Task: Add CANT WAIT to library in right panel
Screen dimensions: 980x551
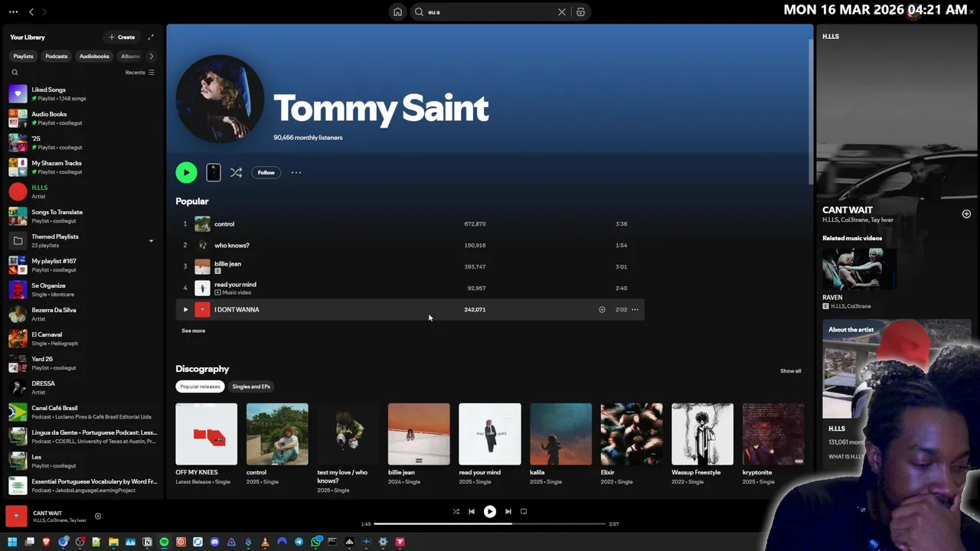Action: click(966, 214)
